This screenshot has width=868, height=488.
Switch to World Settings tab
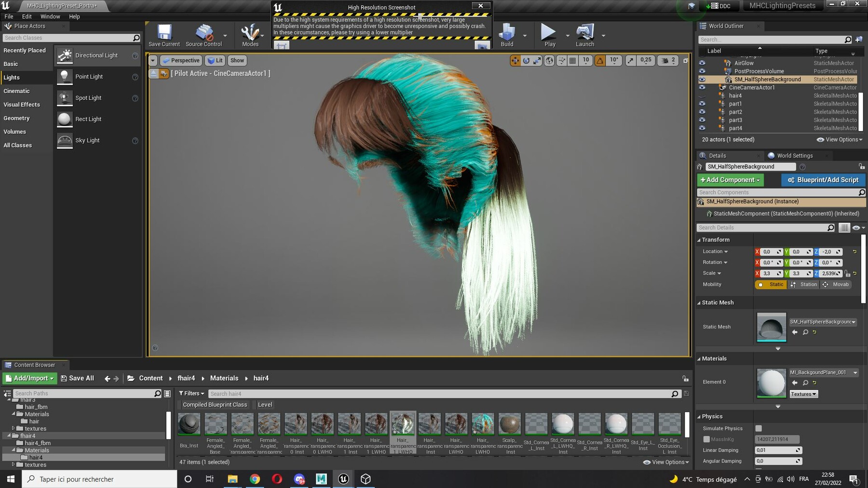(x=795, y=156)
